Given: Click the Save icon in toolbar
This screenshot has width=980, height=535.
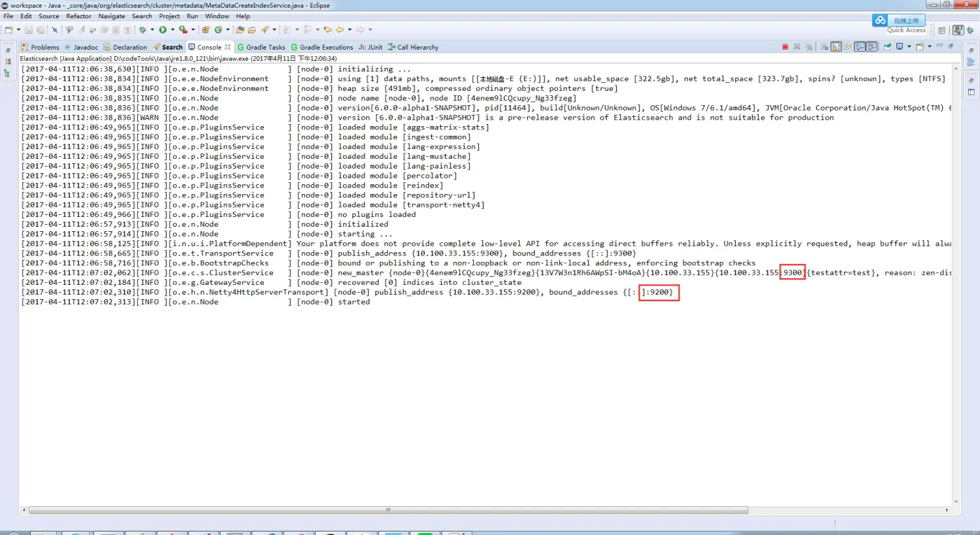Looking at the screenshot, I should 29,29.
